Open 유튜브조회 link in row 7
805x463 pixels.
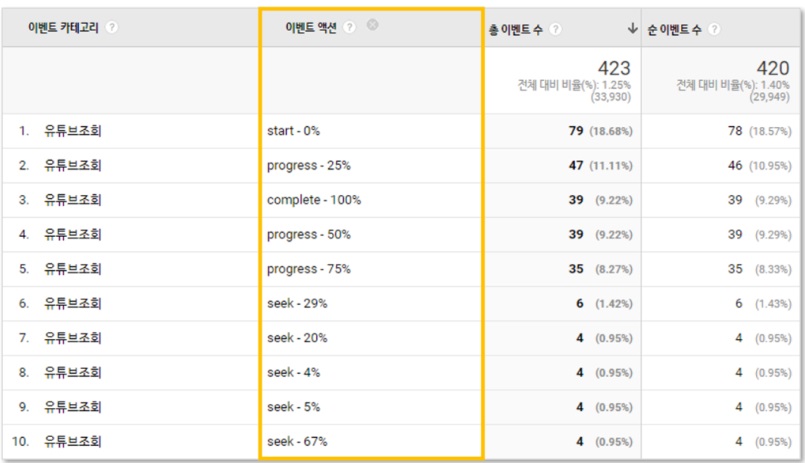tap(73, 338)
